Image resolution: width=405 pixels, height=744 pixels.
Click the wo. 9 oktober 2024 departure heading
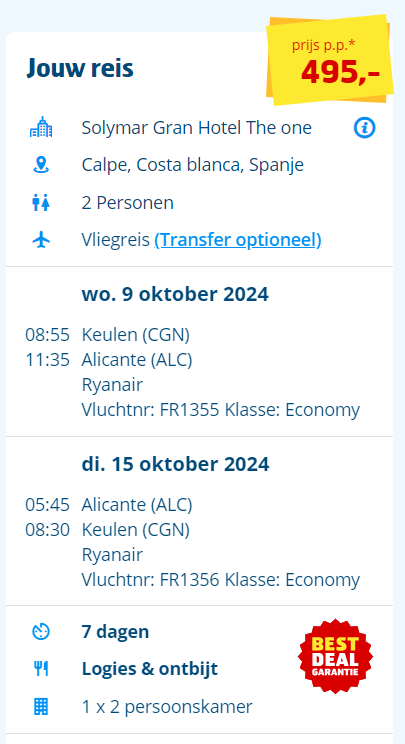175,295
